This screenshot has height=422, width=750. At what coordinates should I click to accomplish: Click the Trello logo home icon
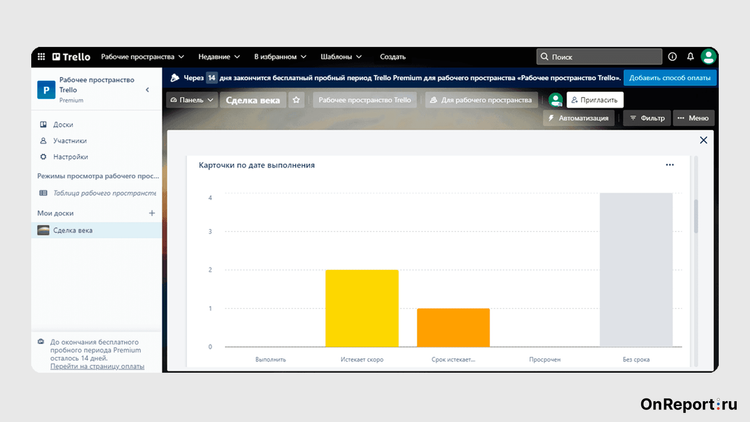click(70, 57)
